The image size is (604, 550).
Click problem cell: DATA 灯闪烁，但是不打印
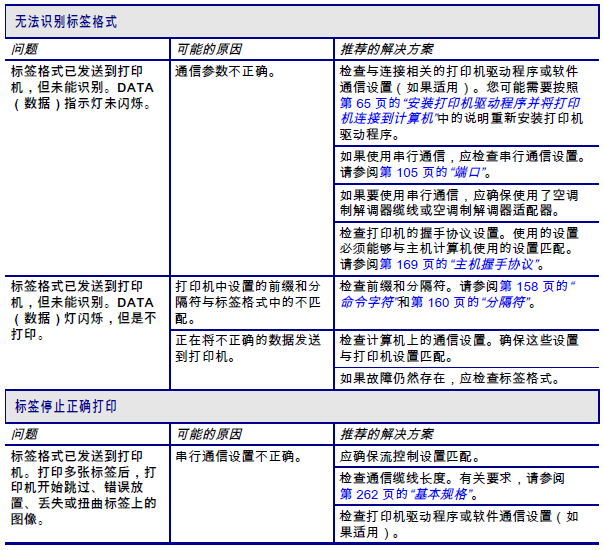tap(87, 333)
